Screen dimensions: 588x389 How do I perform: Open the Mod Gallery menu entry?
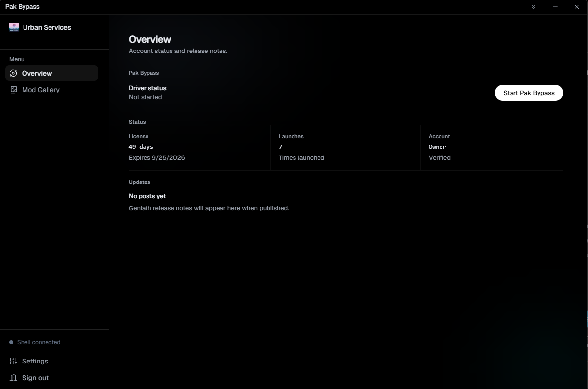pyautogui.click(x=52, y=90)
